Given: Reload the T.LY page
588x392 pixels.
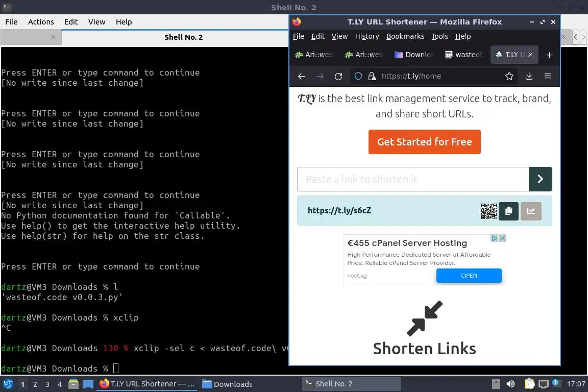Looking at the screenshot, I should 338,76.
